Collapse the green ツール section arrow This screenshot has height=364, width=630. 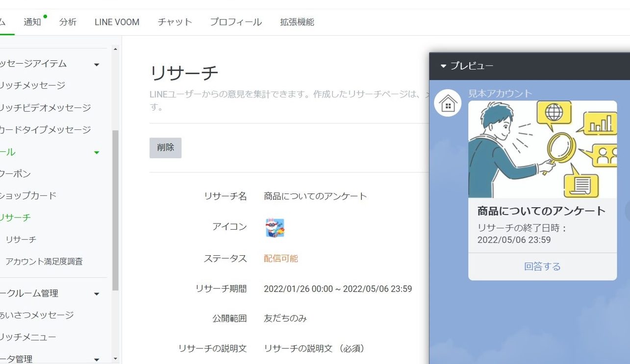(x=97, y=152)
